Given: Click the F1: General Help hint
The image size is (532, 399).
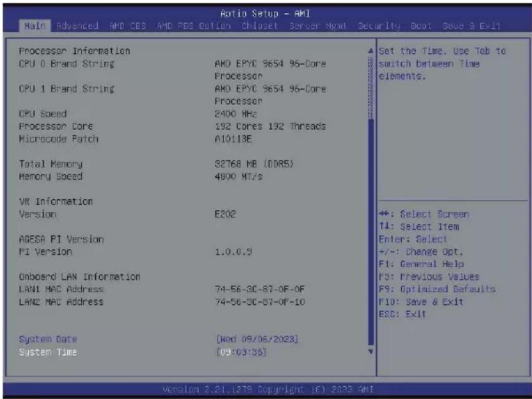Looking at the screenshot, I should point(421,264).
